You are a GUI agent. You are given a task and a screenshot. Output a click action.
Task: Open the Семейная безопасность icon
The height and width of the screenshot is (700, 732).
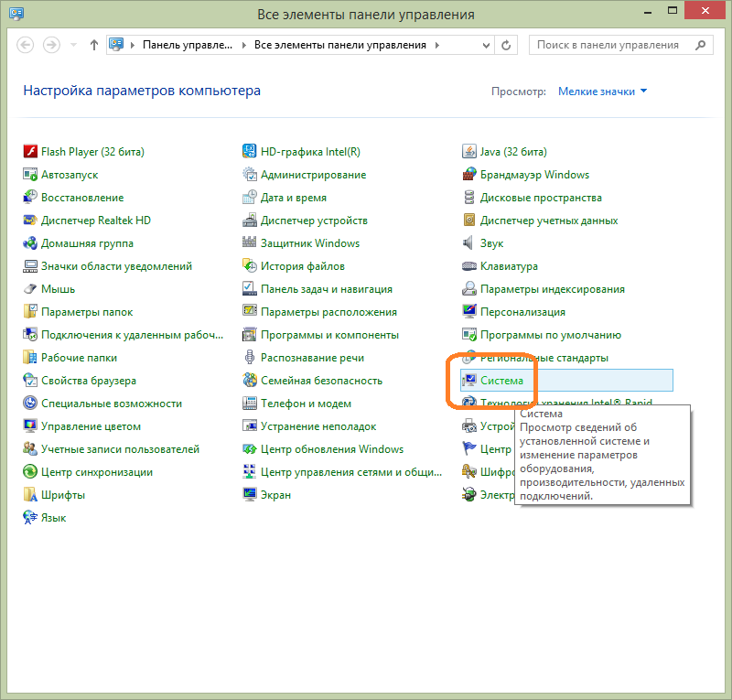[250, 380]
